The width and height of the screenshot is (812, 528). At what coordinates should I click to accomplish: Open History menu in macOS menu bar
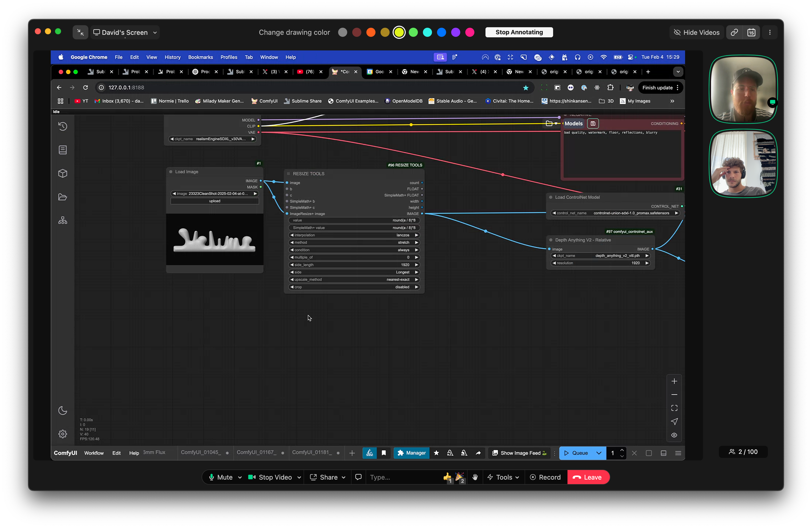click(172, 57)
